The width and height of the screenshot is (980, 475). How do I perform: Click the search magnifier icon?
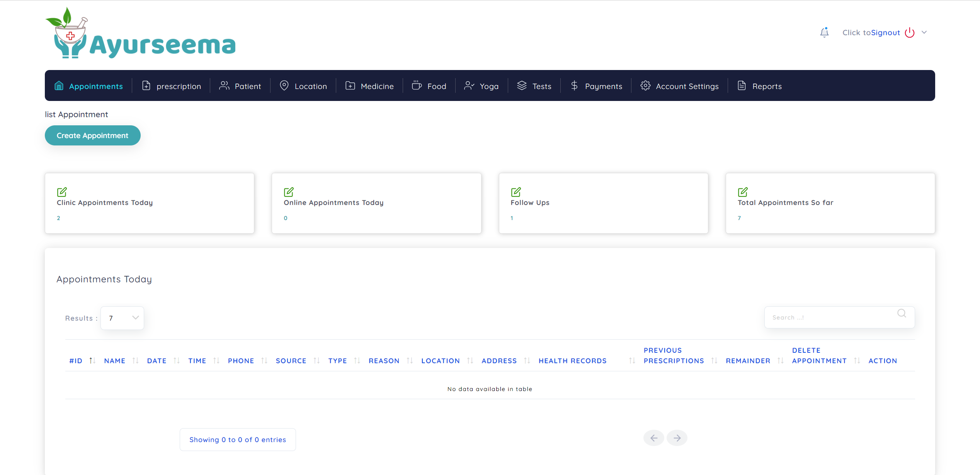pos(902,313)
